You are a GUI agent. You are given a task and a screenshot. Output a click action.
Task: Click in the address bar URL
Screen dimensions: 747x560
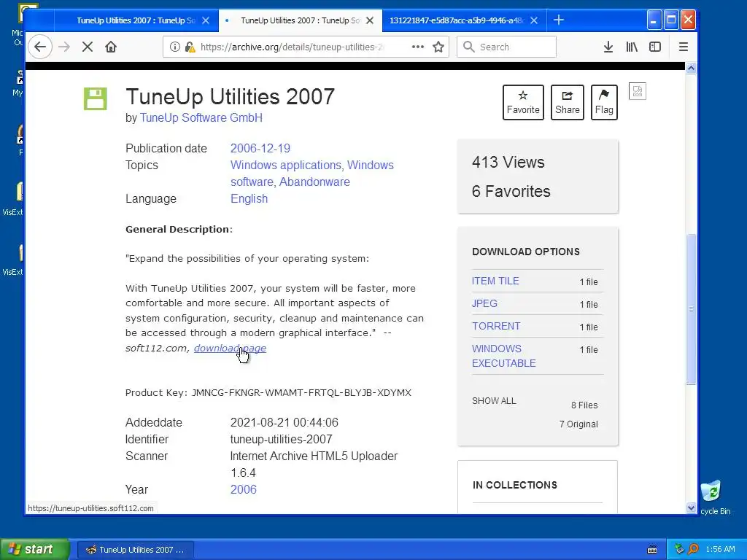click(x=292, y=47)
